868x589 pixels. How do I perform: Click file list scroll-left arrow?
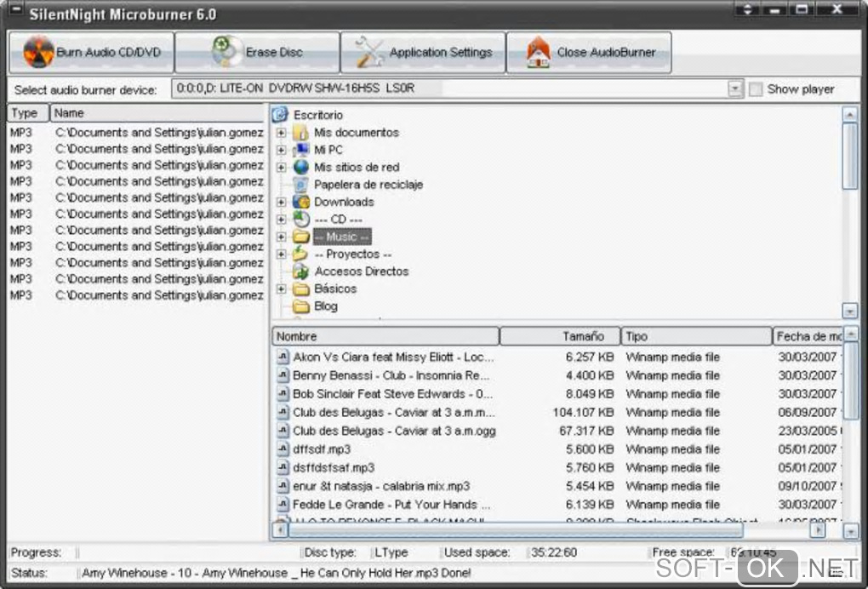280,529
